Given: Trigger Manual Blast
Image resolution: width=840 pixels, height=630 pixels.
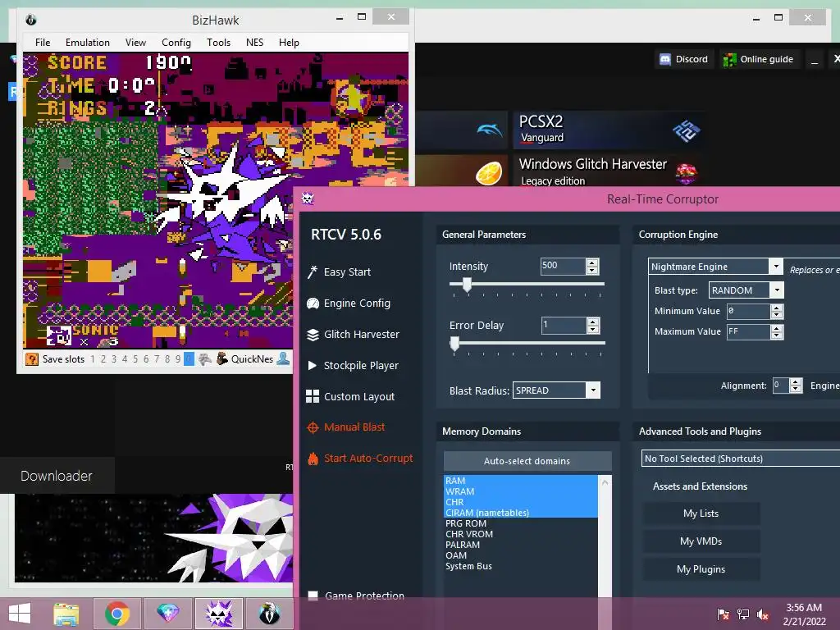Looking at the screenshot, I should (346, 427).
